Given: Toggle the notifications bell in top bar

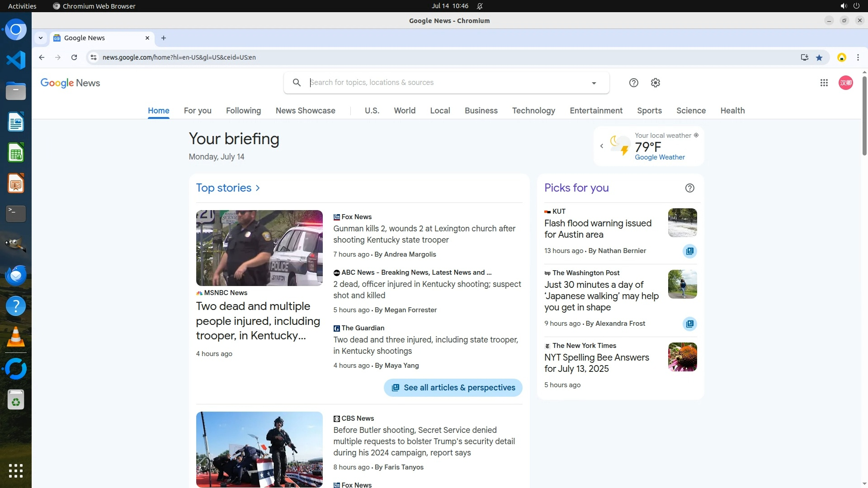Looking at the screenshot, I should click(480, 6).
